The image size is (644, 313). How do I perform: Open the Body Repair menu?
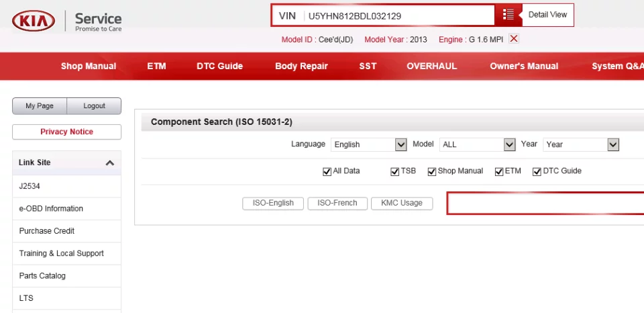(x=301, y=66)
